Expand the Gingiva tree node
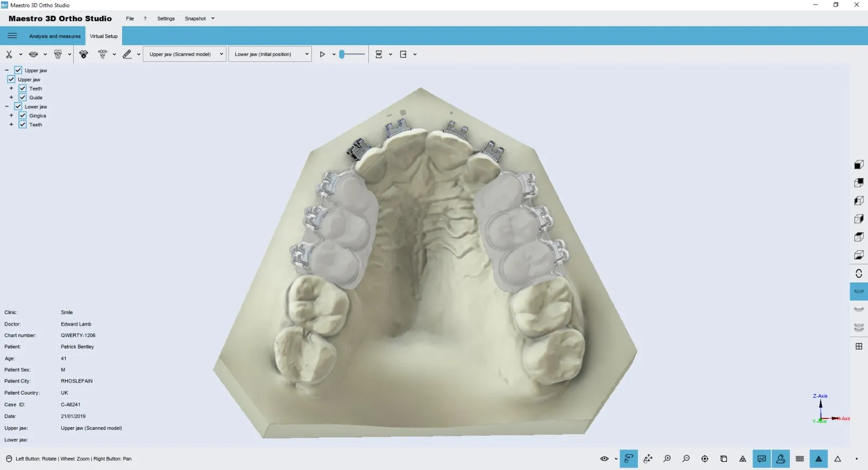 [x=11, y=116]
